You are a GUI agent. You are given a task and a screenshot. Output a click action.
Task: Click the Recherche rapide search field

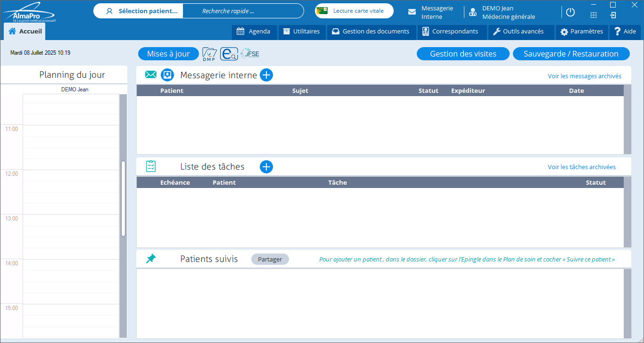[x=243, y=11]
